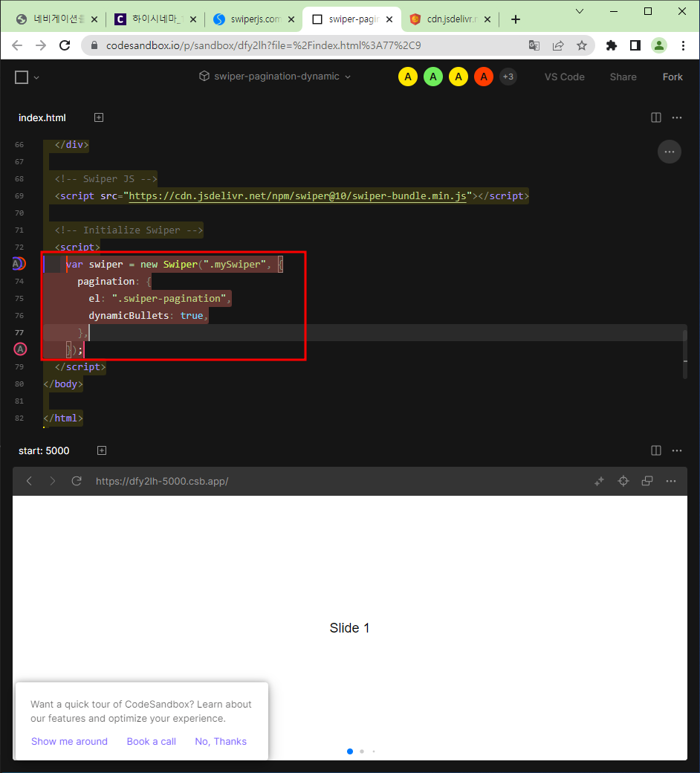Toggle Chrome side panel

pyautogui.click(x=635, y=46)
